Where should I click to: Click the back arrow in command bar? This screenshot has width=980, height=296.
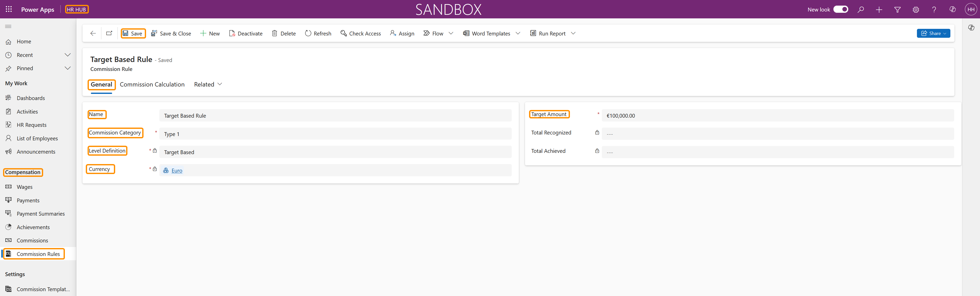tap(93, 33)
